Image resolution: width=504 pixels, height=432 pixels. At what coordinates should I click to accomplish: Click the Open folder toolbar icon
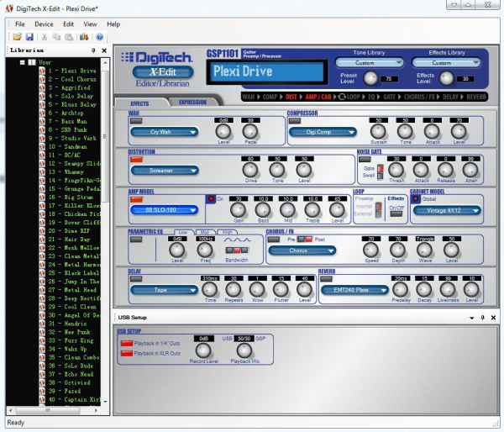point(18,37)
